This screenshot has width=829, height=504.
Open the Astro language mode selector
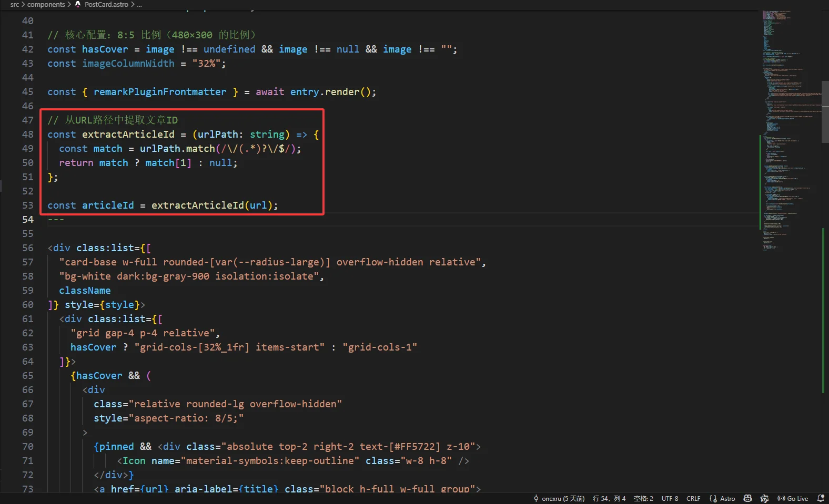[x=727, y=498]
